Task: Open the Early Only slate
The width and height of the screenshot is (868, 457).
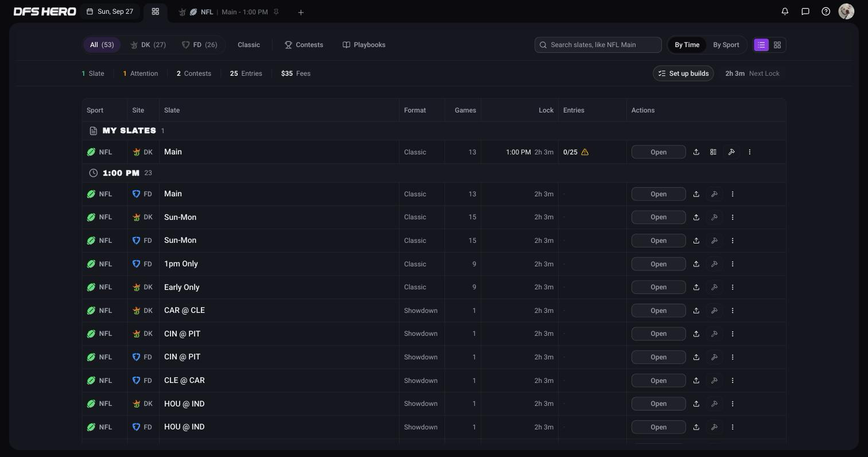Action: point(658,287)
